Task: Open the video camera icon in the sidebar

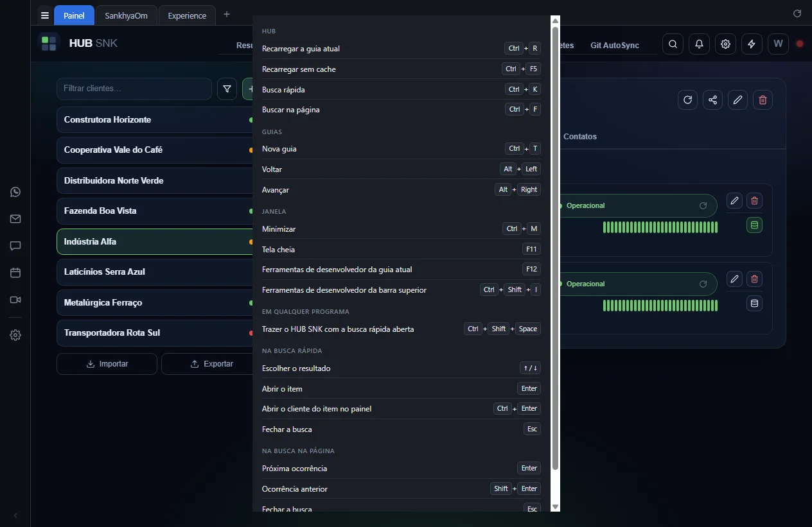Action: point(15,300)
